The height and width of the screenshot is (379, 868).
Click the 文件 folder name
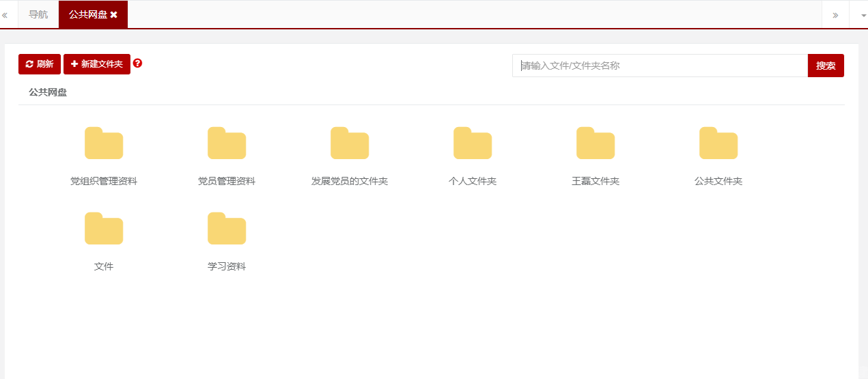tap(104, 266)
